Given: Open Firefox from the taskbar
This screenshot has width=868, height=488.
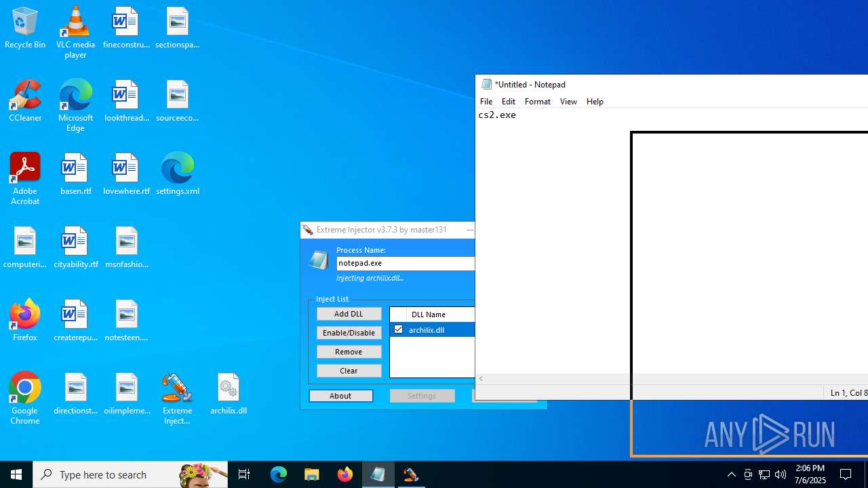Looking at the screenshot, I should (x=344, y=474).
